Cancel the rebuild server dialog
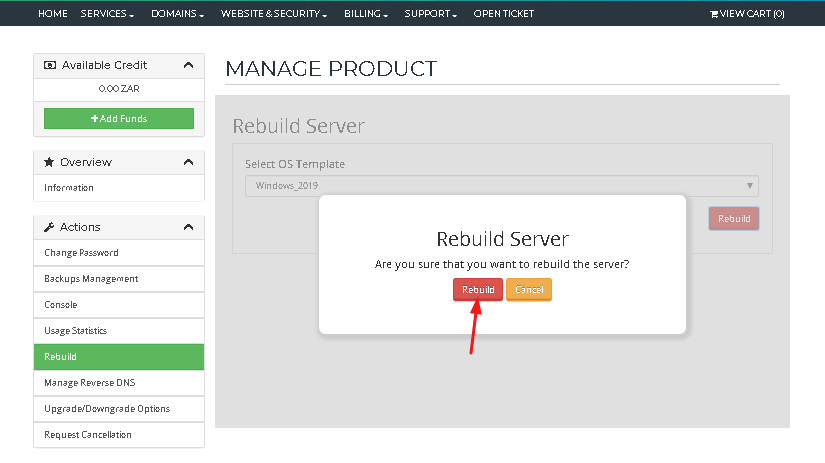This screenshot has height=463, width=825. (529, 289)
